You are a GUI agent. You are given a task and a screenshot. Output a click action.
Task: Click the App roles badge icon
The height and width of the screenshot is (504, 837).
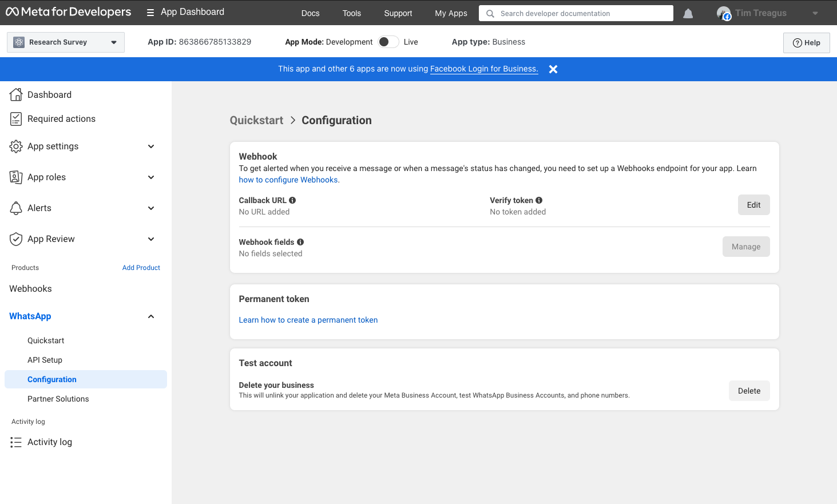click(x=16, y=177)
